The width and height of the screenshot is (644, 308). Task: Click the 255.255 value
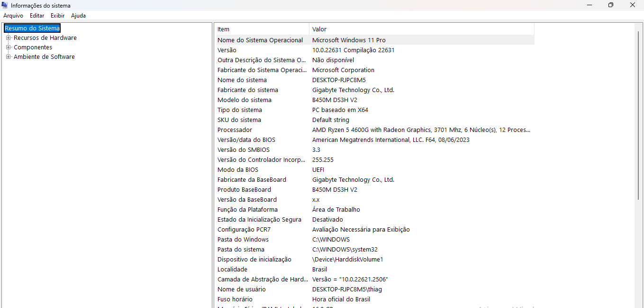pos(323,160)
